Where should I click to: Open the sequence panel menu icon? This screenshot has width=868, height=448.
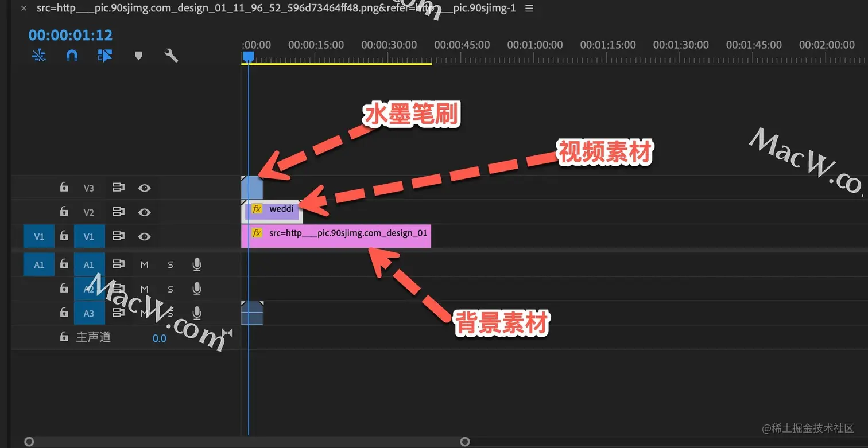coord(529,9)
